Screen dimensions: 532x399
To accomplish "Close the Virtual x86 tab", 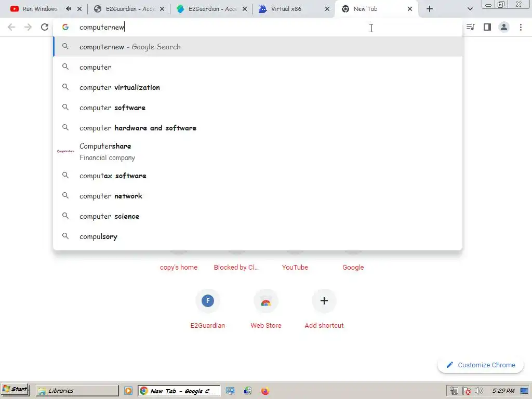I will (327, 9).
